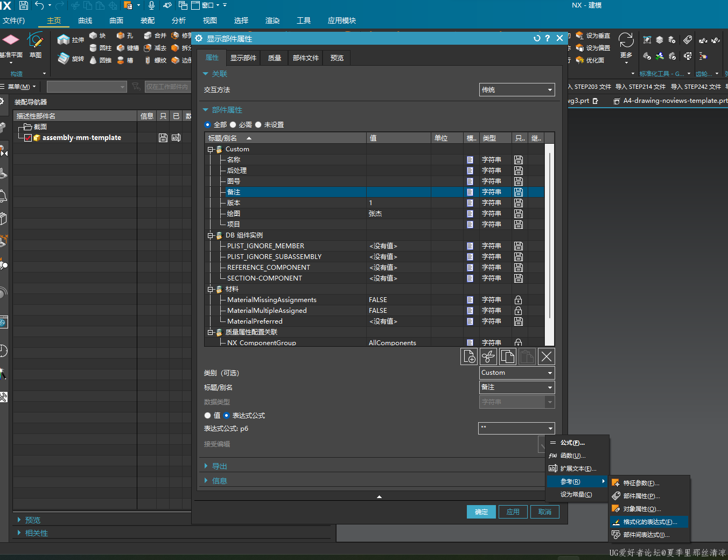This screenshot has height=560, width=728.
Task: Click the Copy attribute icon
Action: pos(508,356)
